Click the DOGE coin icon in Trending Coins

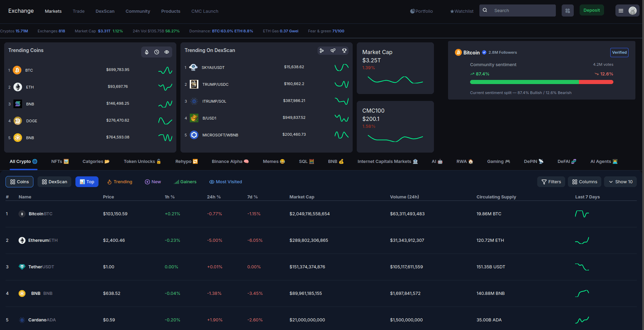(x=18, y=121)
